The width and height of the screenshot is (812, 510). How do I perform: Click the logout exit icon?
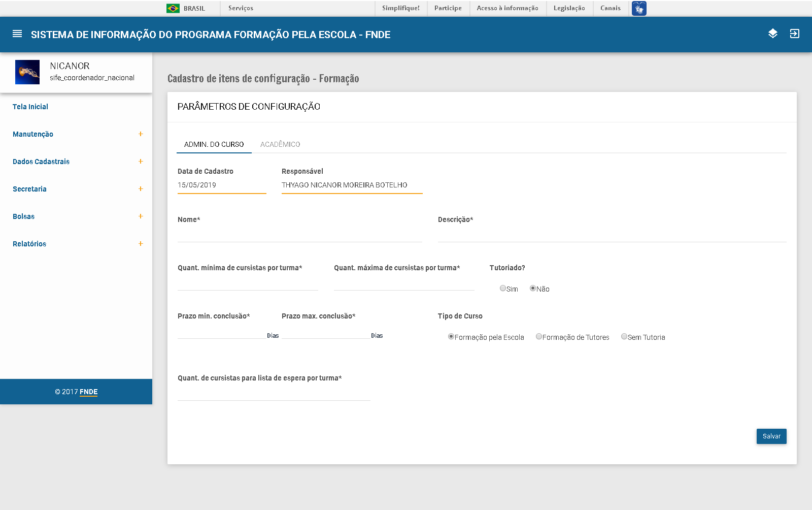794,34
